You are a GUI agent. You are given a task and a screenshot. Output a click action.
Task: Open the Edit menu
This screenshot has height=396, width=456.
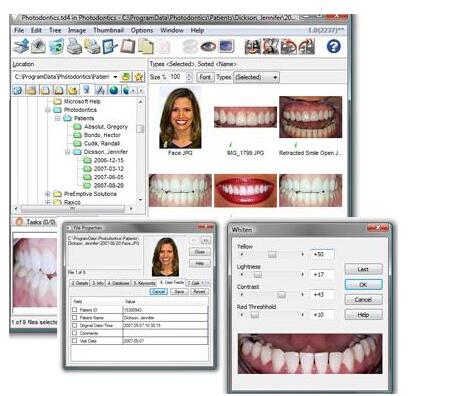pyautogui.click(x=36, y=30)
